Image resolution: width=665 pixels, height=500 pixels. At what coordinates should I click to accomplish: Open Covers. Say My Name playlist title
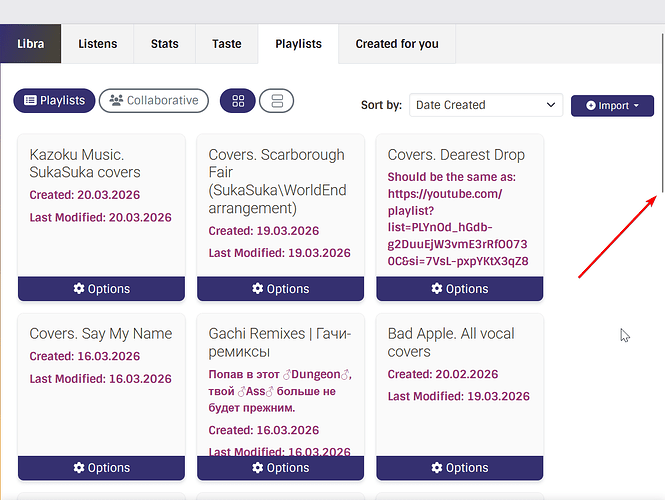[x=101, y=334]
